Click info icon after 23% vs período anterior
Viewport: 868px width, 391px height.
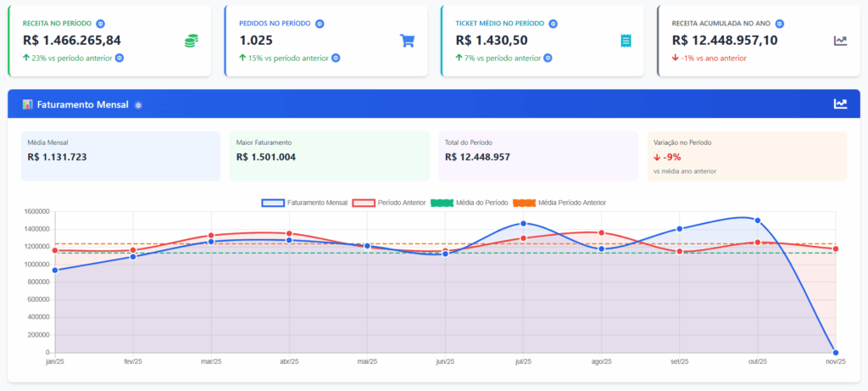click(x=120, y=59)
